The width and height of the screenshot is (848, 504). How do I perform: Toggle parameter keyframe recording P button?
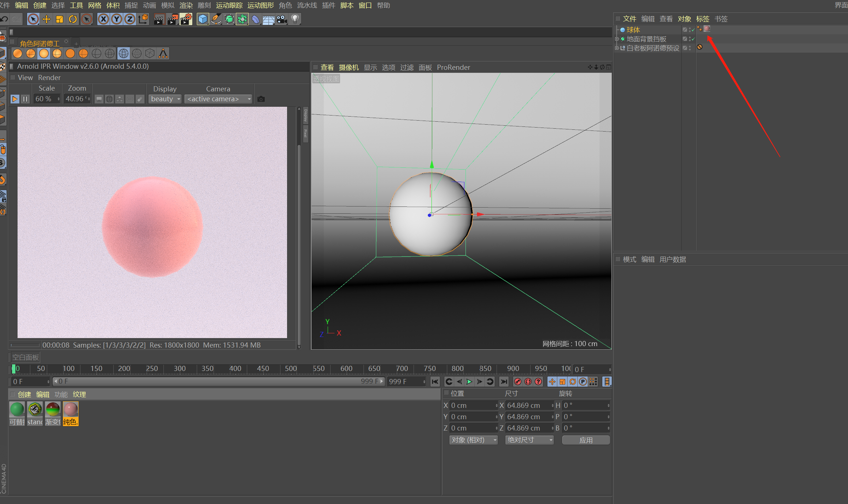pos(583,382)
